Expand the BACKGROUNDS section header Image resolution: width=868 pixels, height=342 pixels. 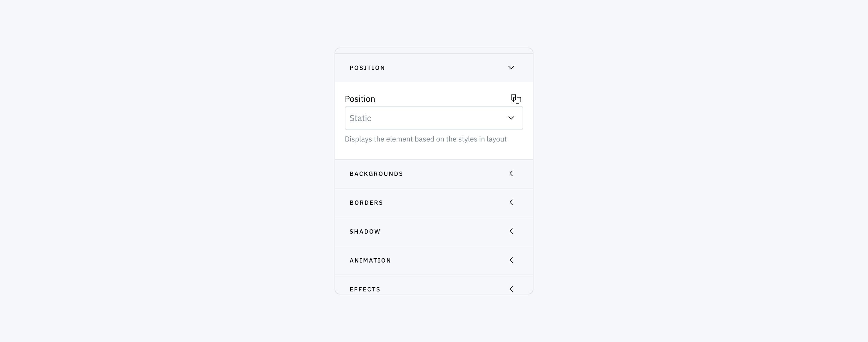coord(434,174)
